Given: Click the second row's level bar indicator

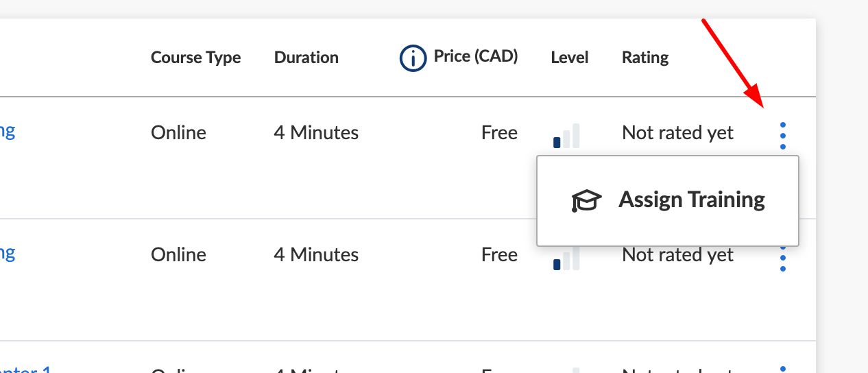Looking at the screenshot, I should (x=566, y=258).
